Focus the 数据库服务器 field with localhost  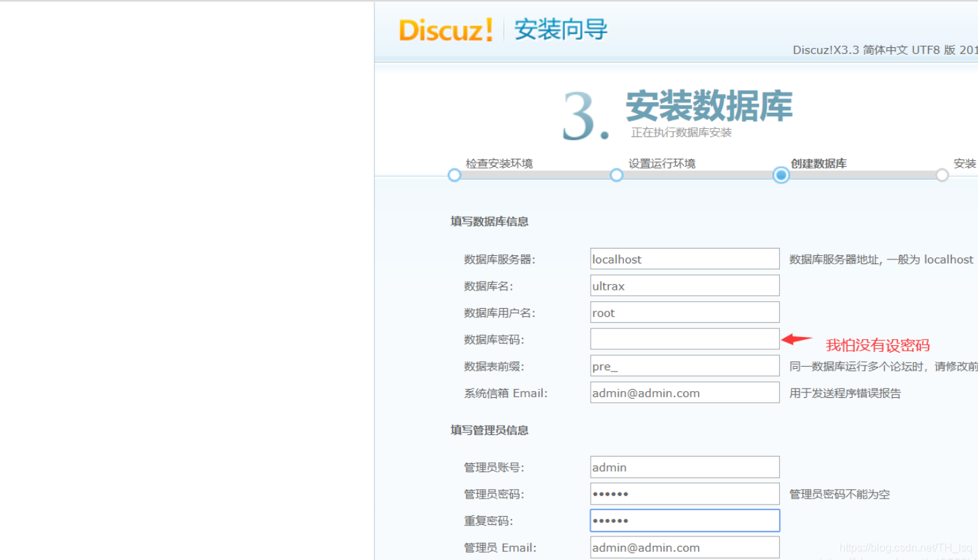coord(685,259)
